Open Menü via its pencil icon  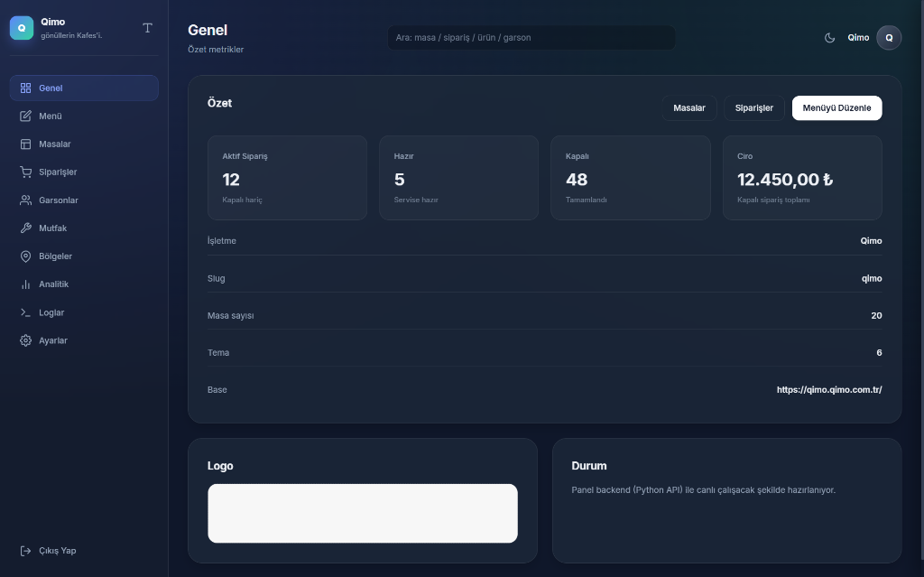25,116
